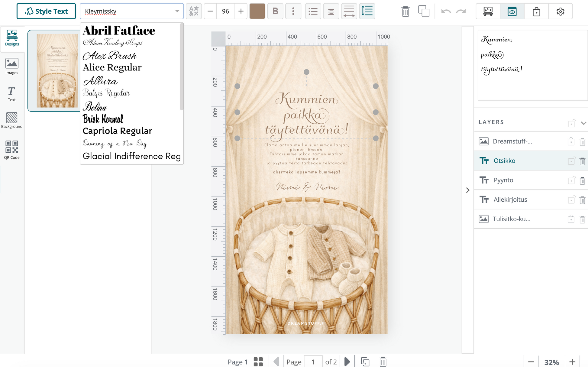588x367 pixels.
Task: Toggle lock on Tulisitko-ku layer
Action: [x=571, y=219]
